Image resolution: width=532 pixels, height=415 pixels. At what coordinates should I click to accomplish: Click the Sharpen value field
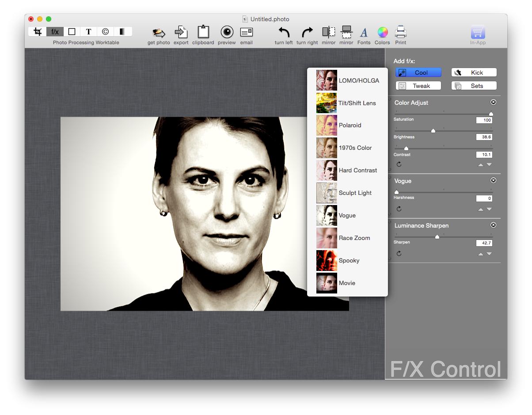tap(484, 243)
